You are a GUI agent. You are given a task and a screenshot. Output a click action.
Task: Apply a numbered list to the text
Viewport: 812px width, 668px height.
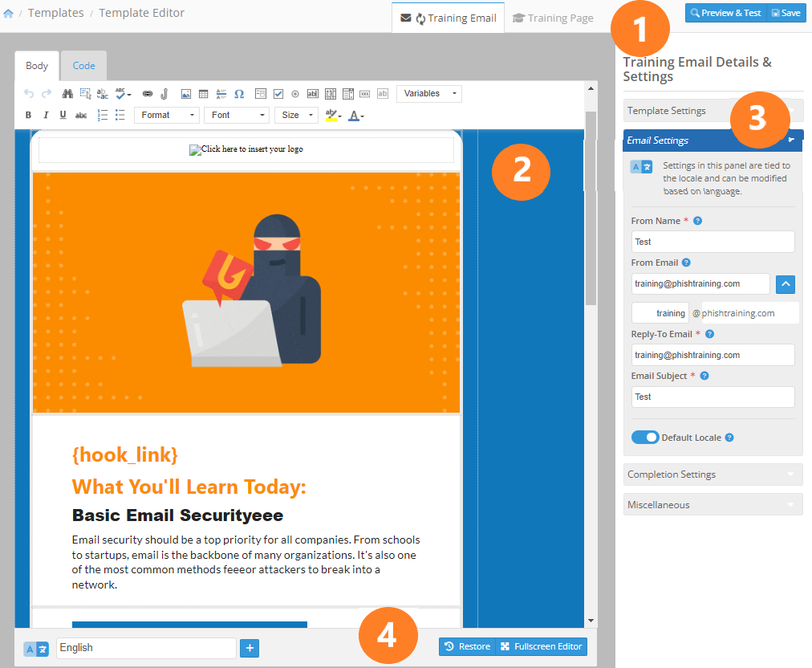pyautogui.click(x=102, y=115)
